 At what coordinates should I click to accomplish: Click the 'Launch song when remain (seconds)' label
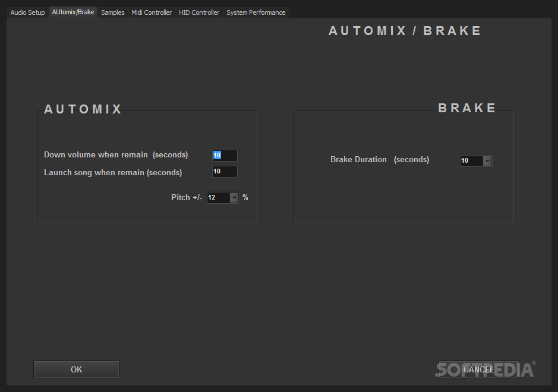click(113, 172)
